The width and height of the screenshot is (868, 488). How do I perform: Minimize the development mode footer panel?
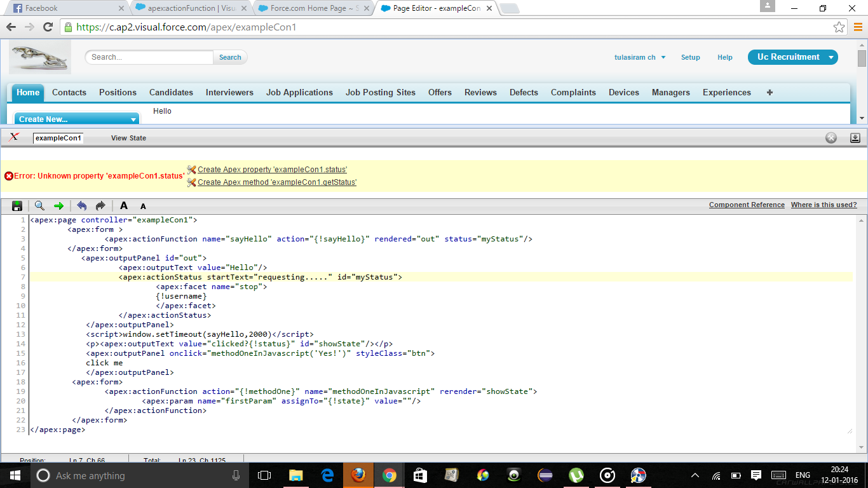click(x=855, y=138)
